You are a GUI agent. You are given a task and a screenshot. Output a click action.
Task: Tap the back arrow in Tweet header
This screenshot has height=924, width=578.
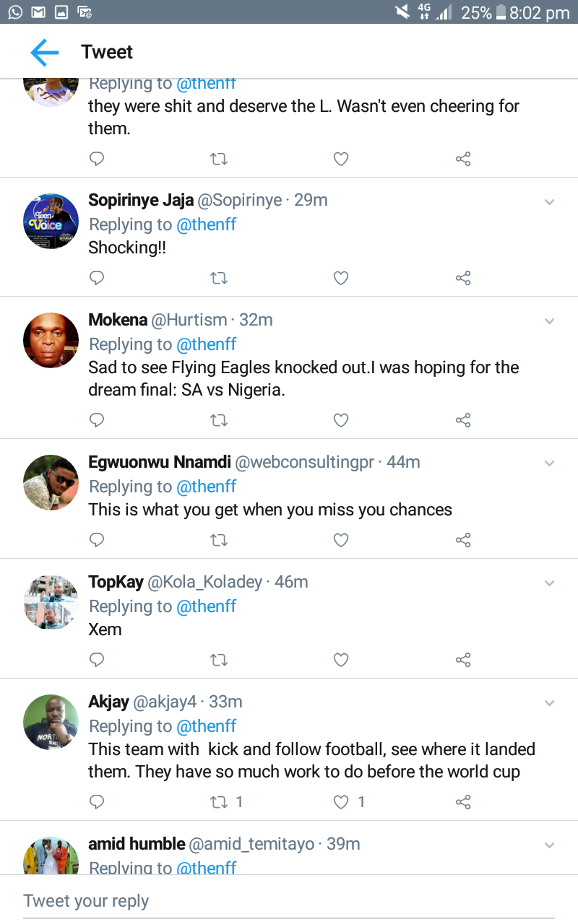(44, 52)
